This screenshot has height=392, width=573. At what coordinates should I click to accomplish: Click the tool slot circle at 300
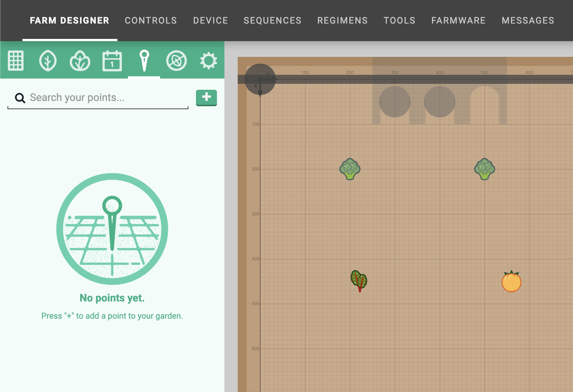[x=395, y=102]
